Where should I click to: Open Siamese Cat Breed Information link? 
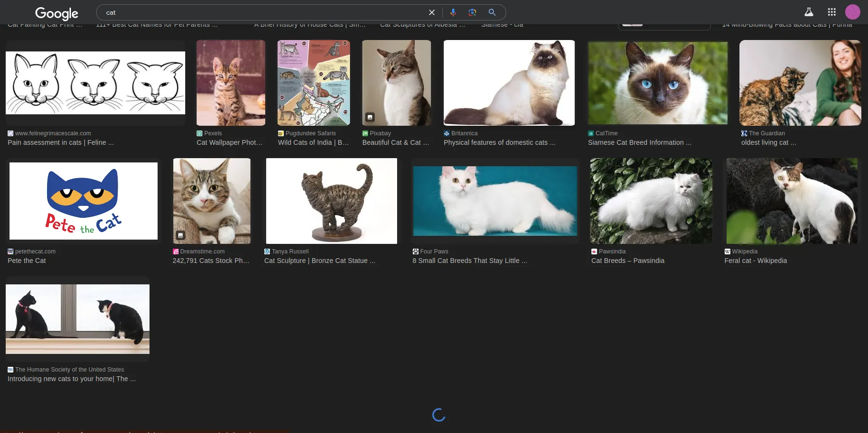click(x=639, y=142)
